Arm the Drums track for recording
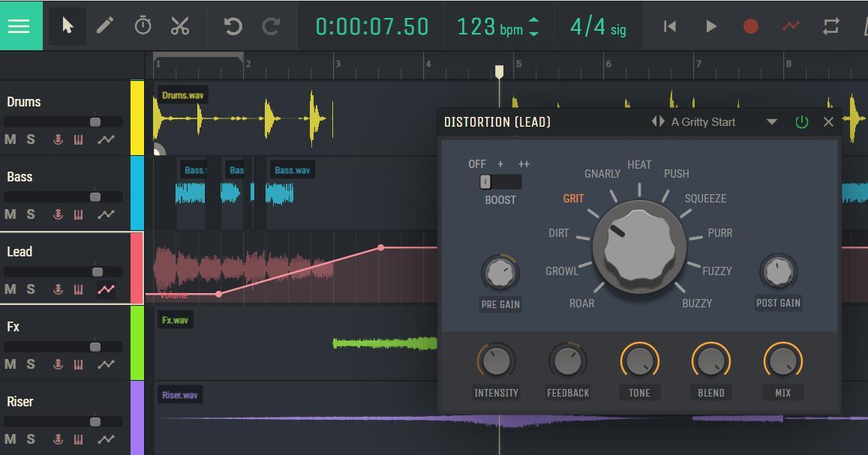The height and width of the screenshot is (455, 868). point(58,139)
